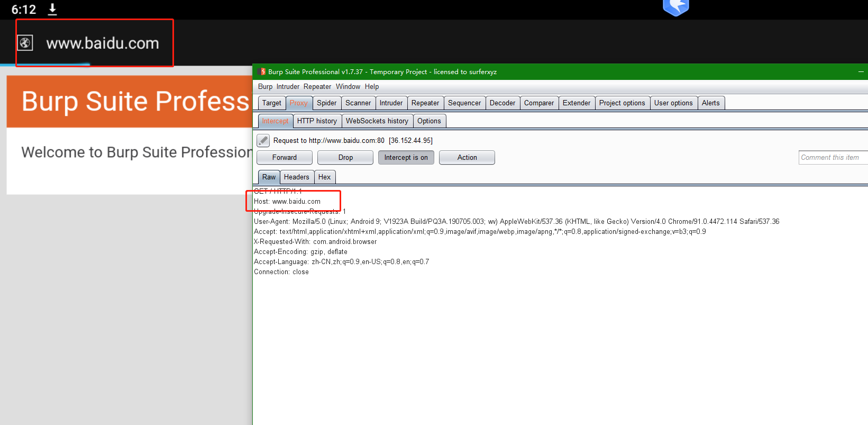
Task: Open the User options tab
Action: point(673,103)
